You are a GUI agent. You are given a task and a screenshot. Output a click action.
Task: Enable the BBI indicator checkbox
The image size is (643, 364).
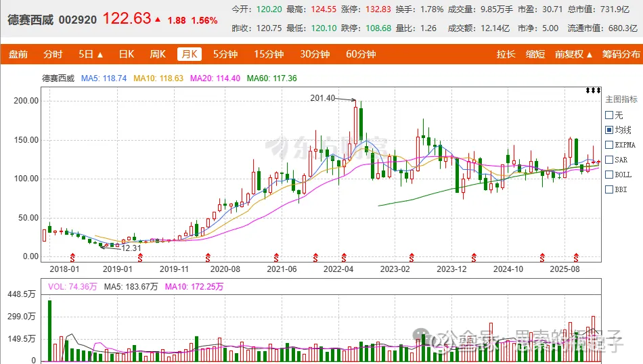(x=609, y=189)
